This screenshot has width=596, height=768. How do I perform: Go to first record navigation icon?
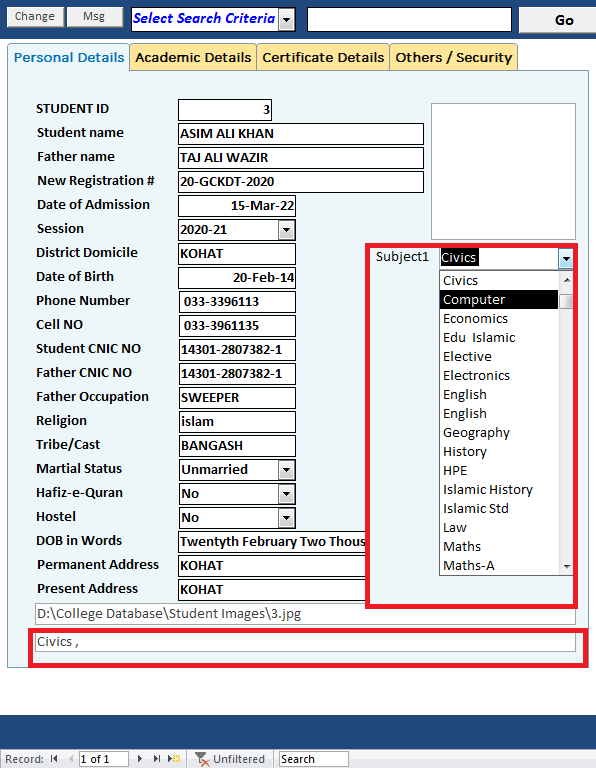[54, 759]
